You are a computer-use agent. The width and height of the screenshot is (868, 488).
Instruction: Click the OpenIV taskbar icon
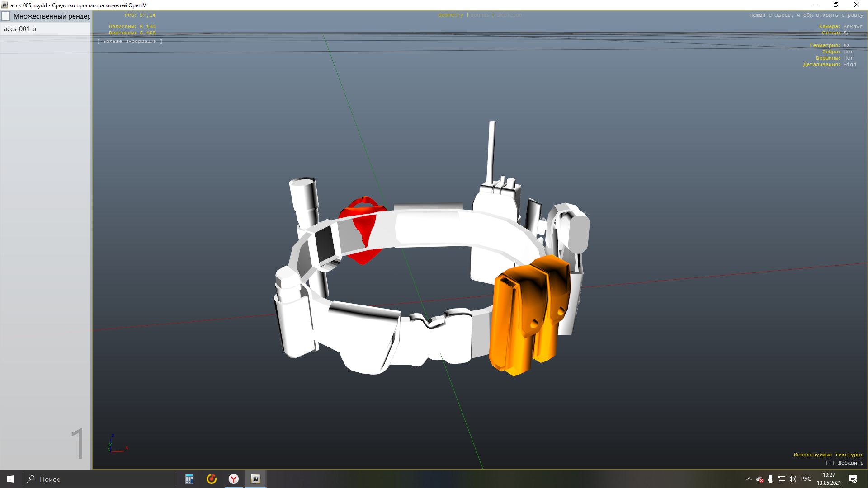coord(255,479)
